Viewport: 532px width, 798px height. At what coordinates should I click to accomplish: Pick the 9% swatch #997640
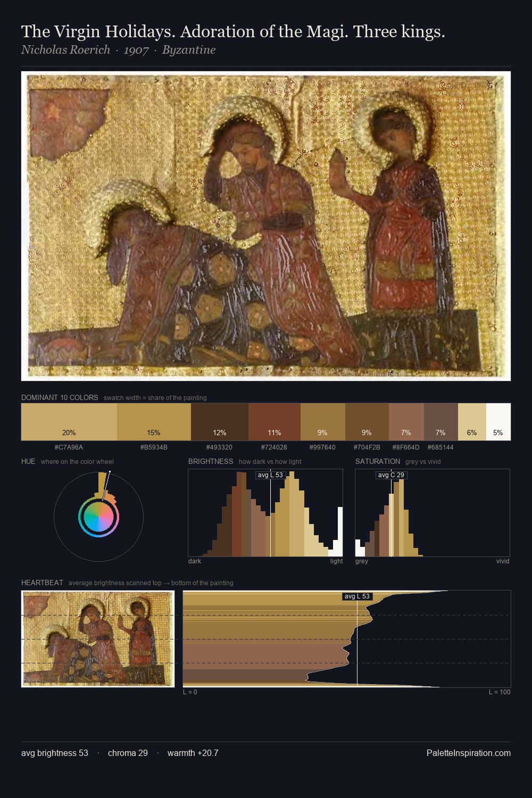point(323,422)
